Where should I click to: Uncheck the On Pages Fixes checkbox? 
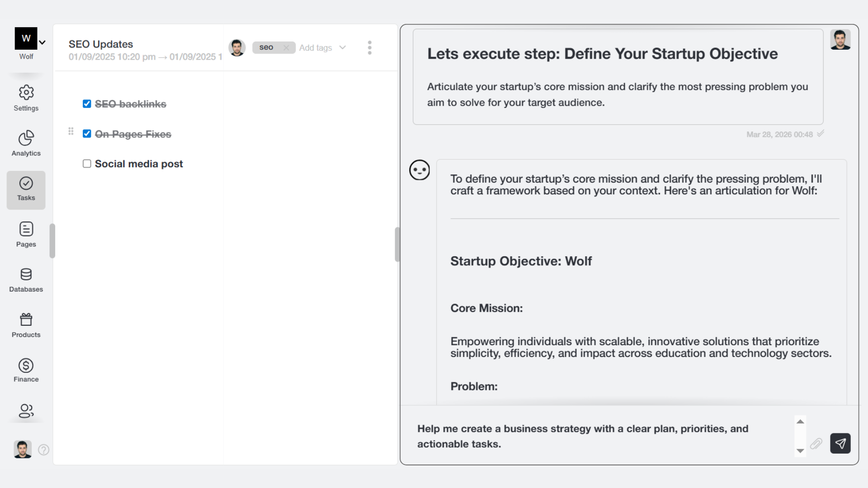[87, 134]
